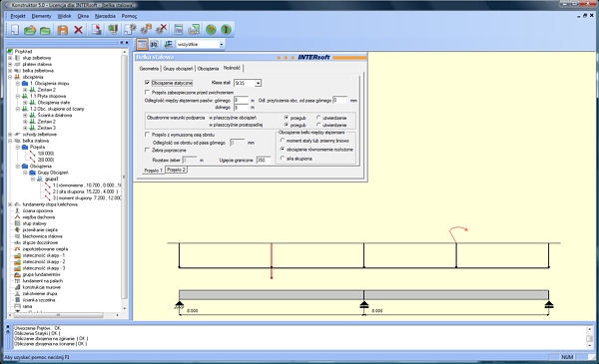
Task: Click the green question mark help icon
Action: tap(211, 29)
